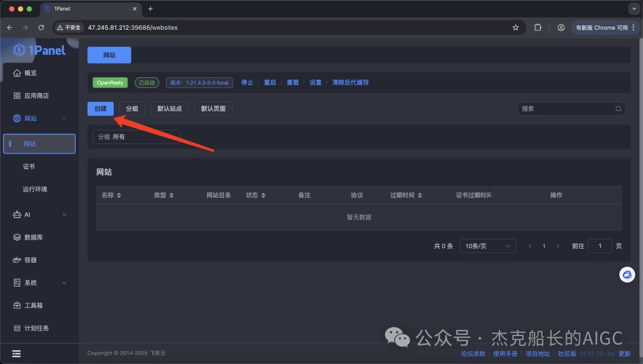The image size is (643, 364).
Task: Open the 分组 所有 filter dropdown
Action: [136, 137]
